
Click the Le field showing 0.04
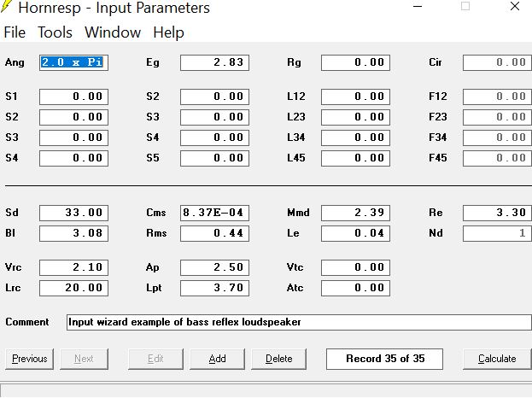pos(355,233)
